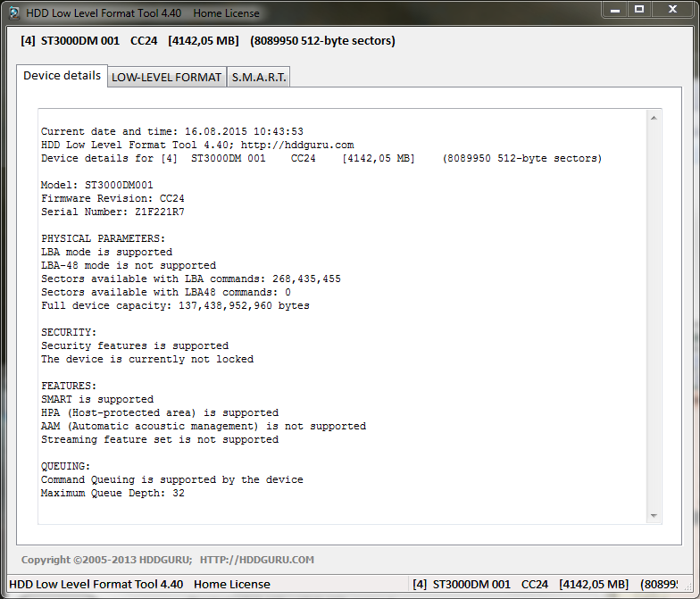Open the S.M.A.R.T. tab
The width and height of the screenshot is (700, 599).
(x=259, y=77)
